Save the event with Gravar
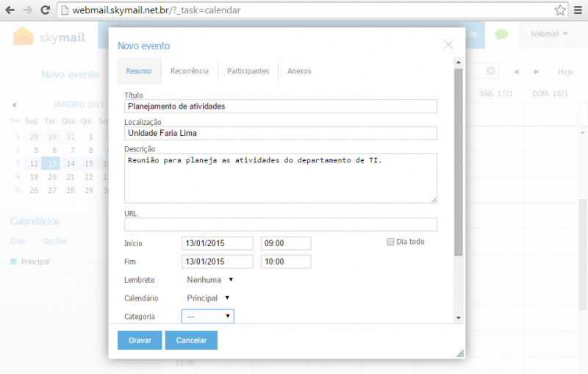Viewport: 588px width, 374px height. (140, 340)
